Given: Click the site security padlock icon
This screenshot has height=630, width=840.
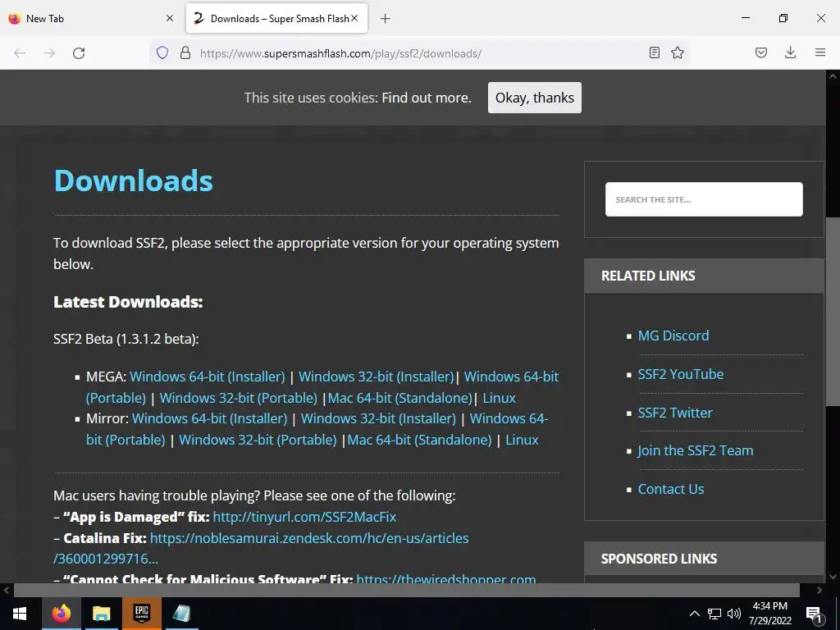Looking at the screenshot, I should click(185, 53).
